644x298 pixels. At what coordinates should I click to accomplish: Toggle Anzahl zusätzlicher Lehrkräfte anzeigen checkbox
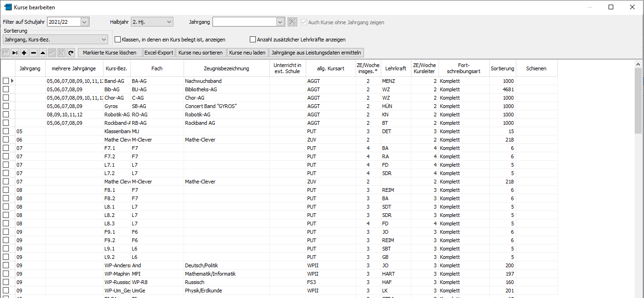click(x=253, y=40)
